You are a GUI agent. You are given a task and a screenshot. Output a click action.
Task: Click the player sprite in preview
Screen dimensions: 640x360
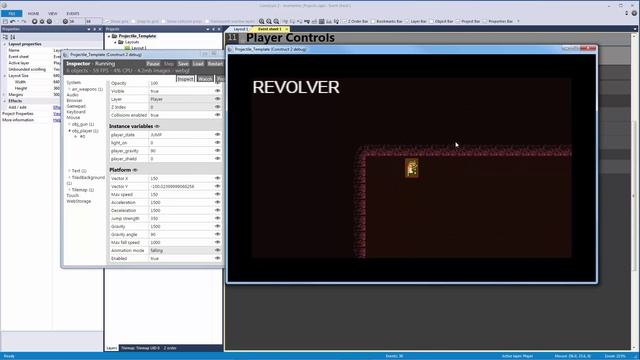click(411, 168)
